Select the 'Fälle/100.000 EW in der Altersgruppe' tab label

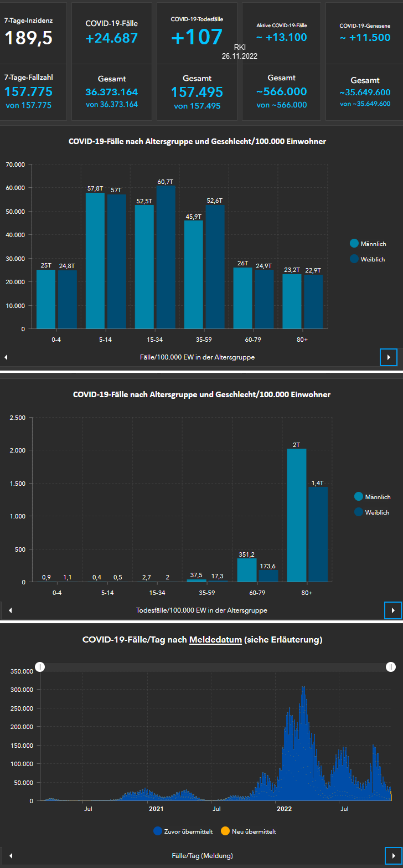point(197,357)
